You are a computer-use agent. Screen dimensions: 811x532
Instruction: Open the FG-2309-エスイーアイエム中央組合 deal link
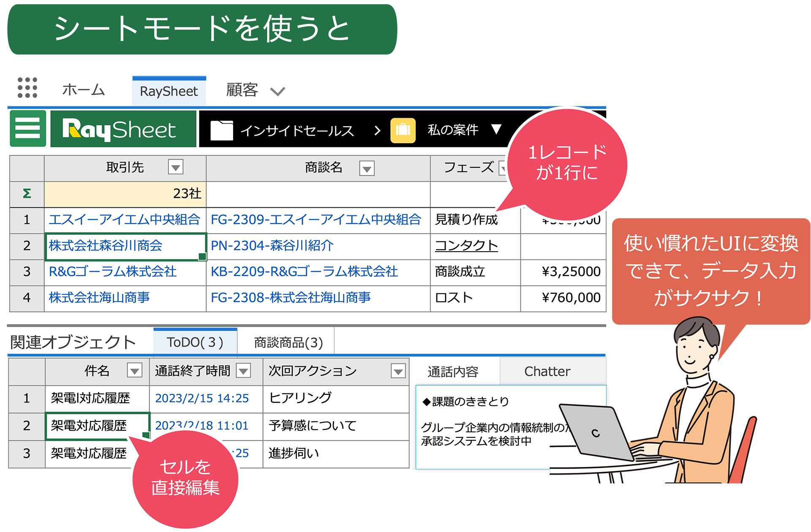click(x=316, y=220)
